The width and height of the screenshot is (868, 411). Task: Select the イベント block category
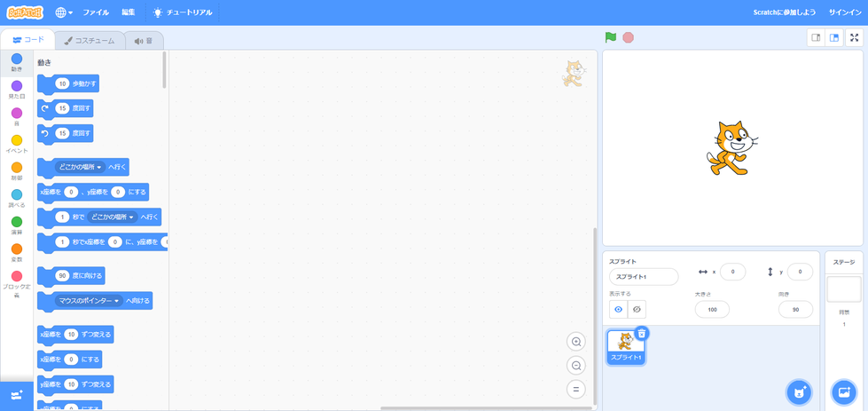pos(17,144)
